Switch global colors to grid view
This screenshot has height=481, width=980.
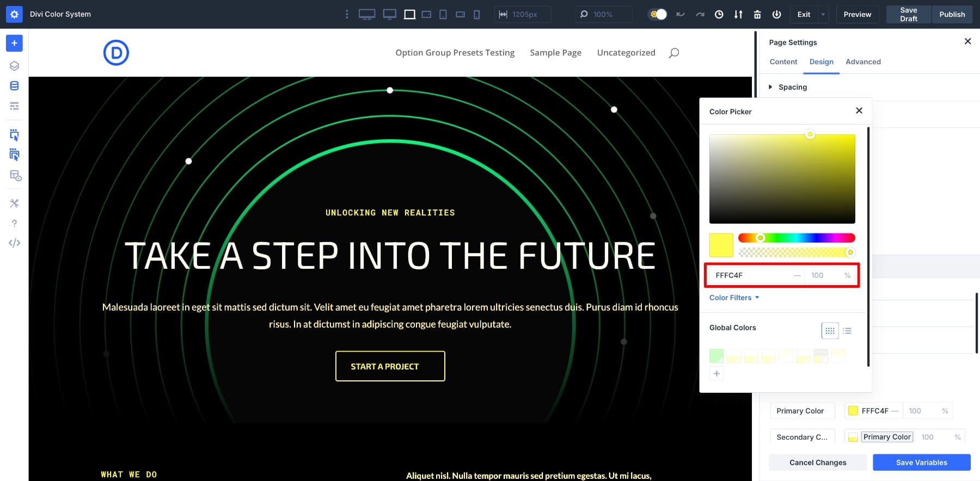tap(830, 330)
